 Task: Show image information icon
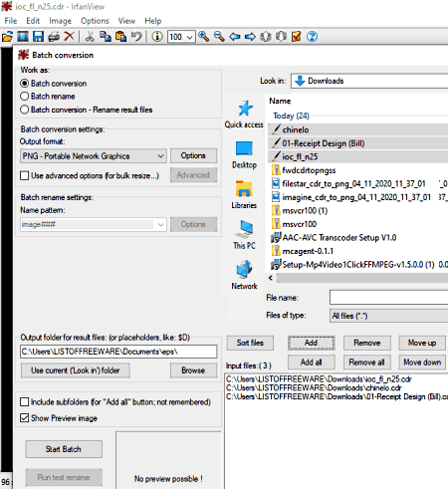157,37
